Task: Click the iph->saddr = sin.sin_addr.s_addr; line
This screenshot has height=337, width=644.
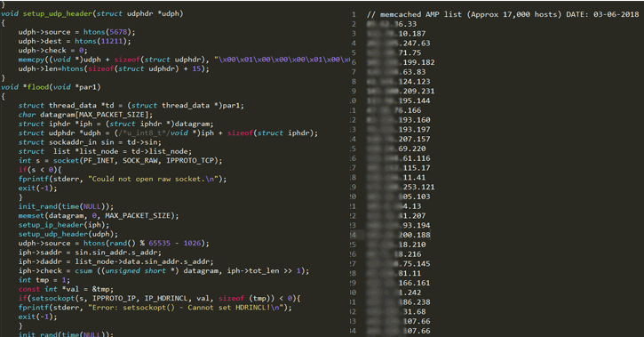Action: point(90,253)
